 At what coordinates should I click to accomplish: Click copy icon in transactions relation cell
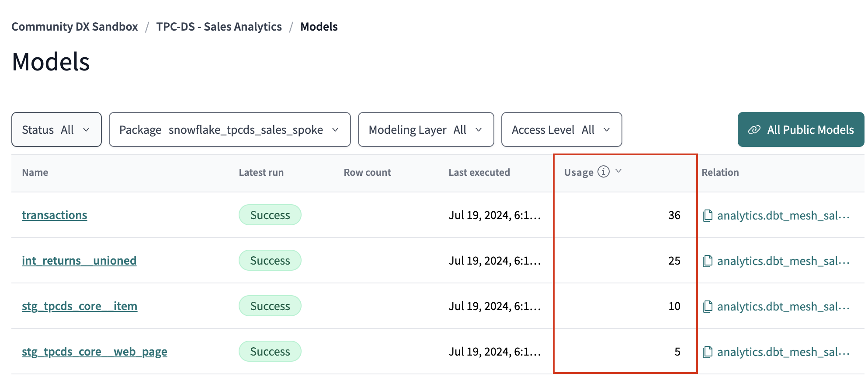[x=707, y=215]
